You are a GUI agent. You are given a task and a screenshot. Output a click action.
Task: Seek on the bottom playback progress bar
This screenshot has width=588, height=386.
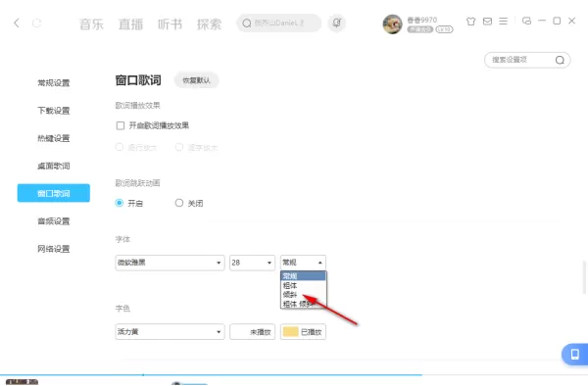click(294, 375)
